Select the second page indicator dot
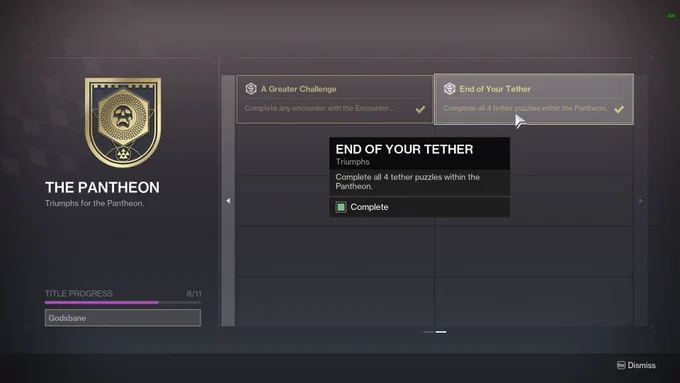The height and width of the screenshot is (383, 680). click(441, 332)
